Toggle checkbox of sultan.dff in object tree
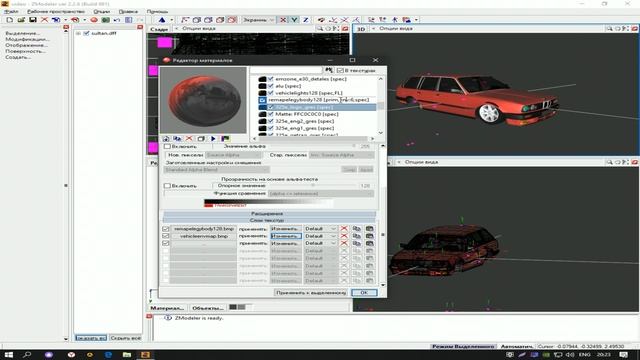Screen dimensions: 640x360 (86, 33)
